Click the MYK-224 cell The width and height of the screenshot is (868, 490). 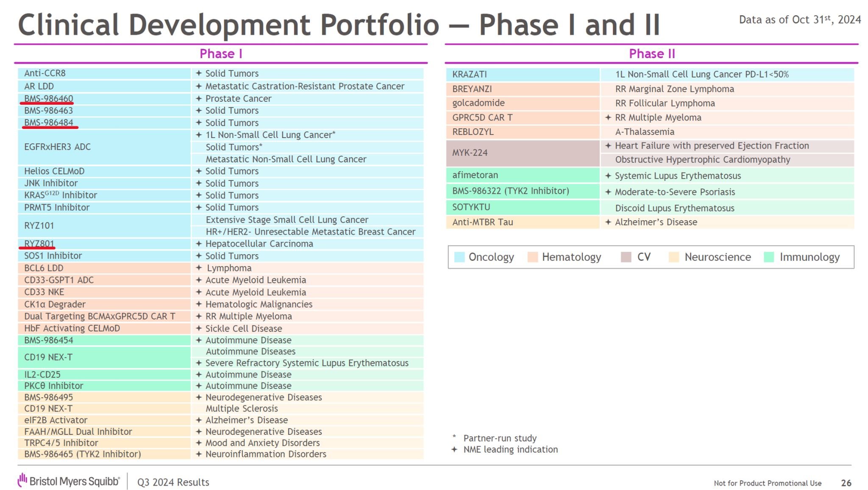pos(523,153)
